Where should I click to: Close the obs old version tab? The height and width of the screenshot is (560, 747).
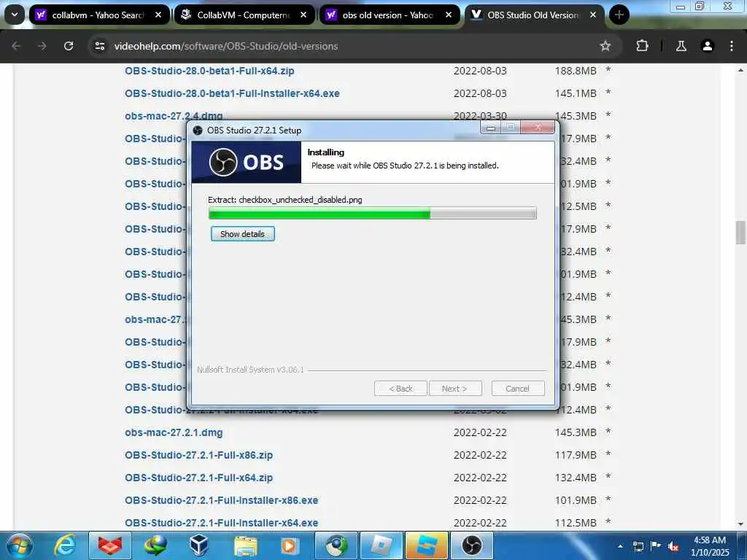coord(449,15)
